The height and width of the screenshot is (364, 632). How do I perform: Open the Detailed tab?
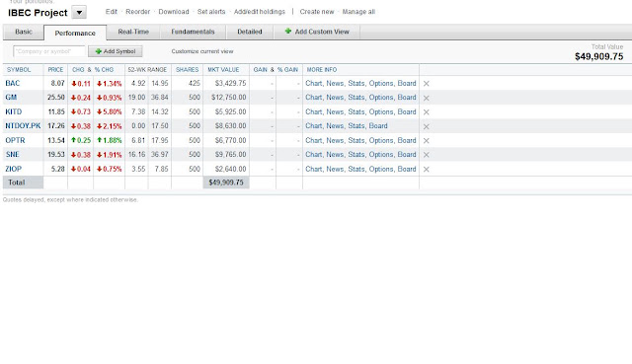[x=250, y=32]
